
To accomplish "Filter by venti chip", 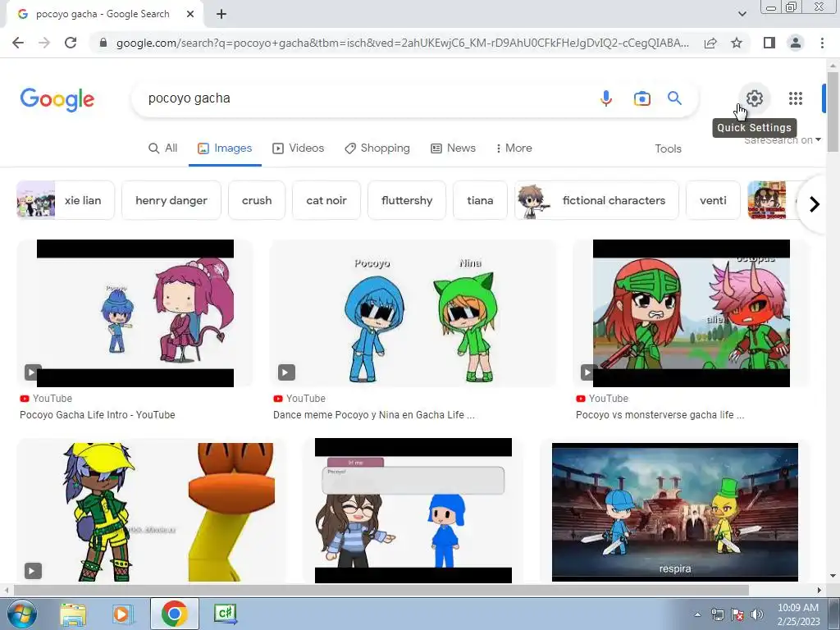I will (x=713, y=200).
